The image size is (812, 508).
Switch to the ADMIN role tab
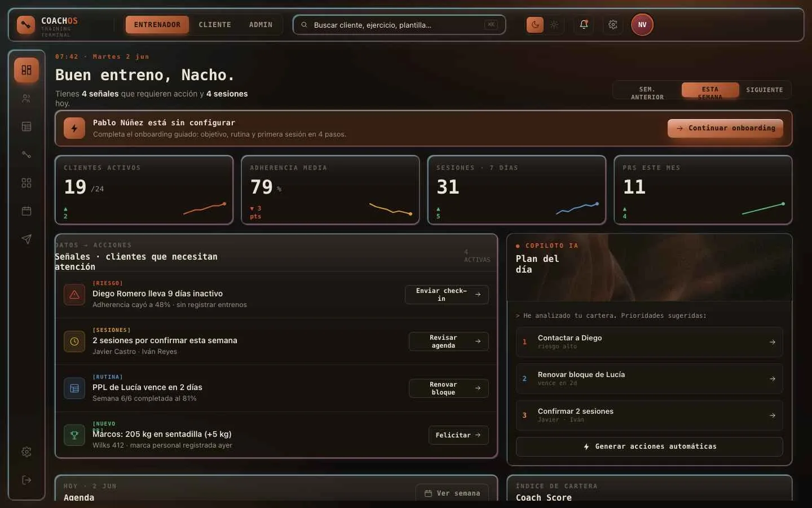point(261,25)
